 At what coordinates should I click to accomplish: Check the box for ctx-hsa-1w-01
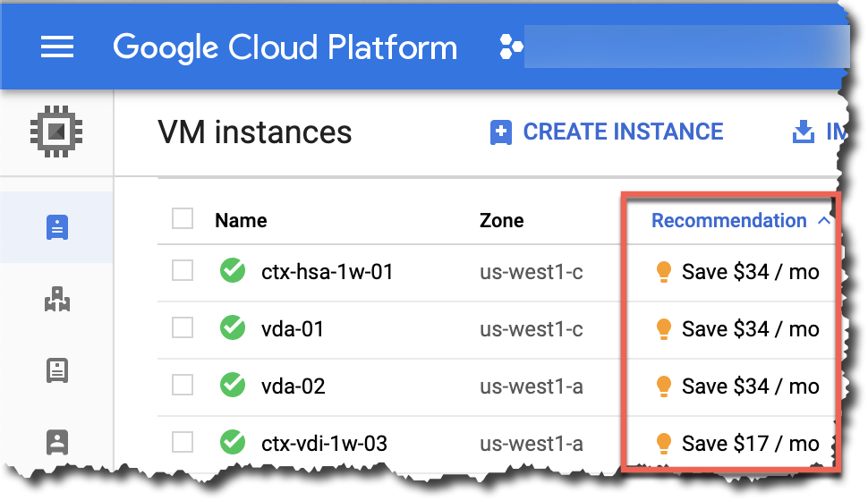pyautogui.click(x=183, y=271)
